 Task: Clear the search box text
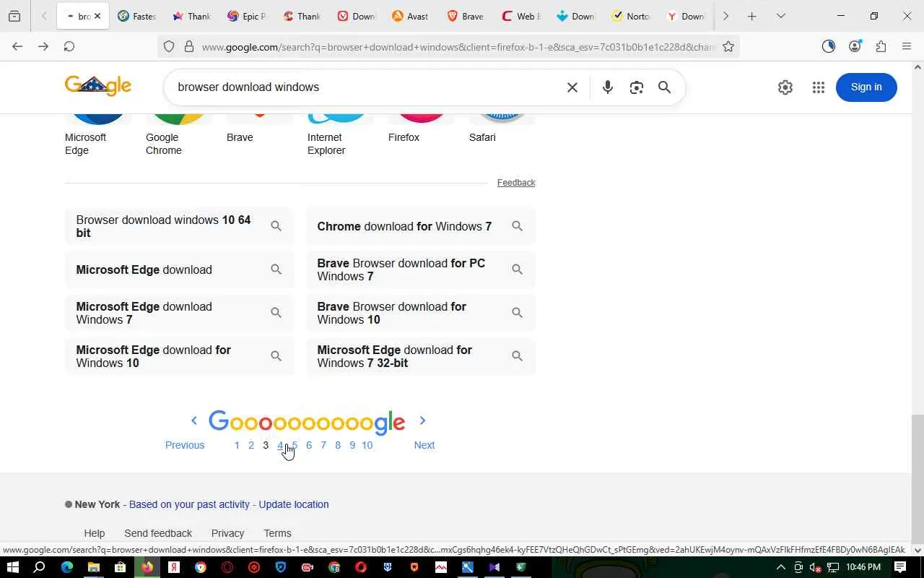(x=572, y=87)
